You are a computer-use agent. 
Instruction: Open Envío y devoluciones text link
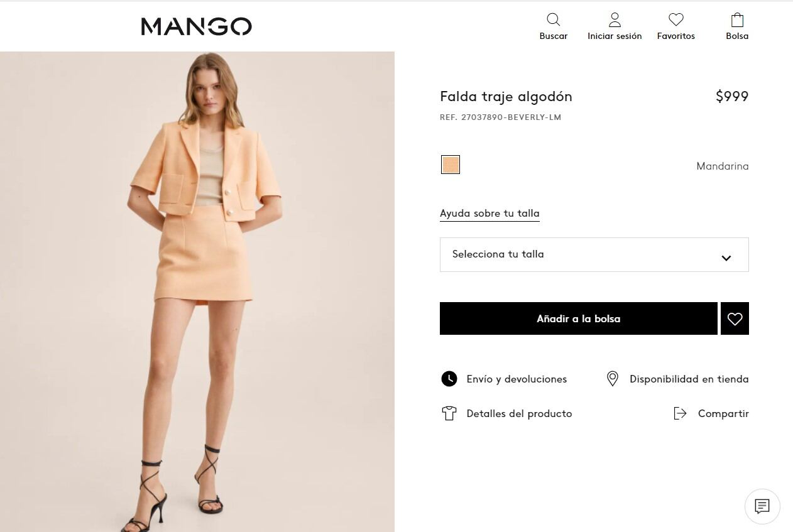[517, 379]
